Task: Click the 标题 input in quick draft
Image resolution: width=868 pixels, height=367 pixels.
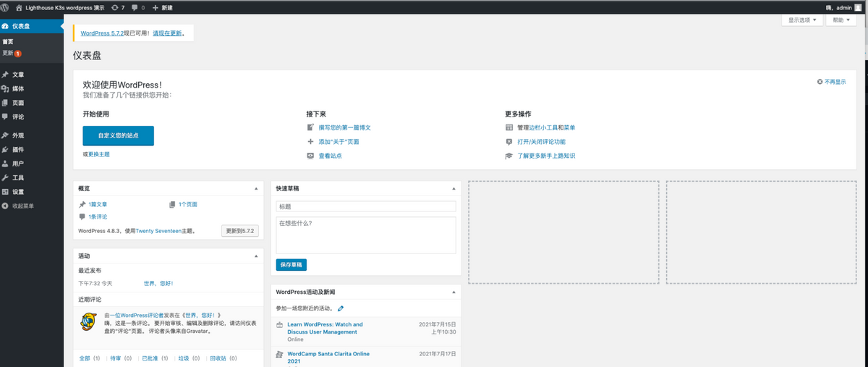Action: (366, 206)
